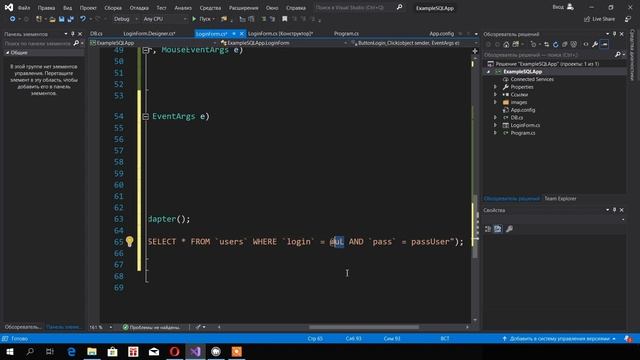Image resolution: width=640 pixels, height=360 pixels.
Task: Switch to the LoginForm.Designer.cs tab
Action: click(149, 33)
